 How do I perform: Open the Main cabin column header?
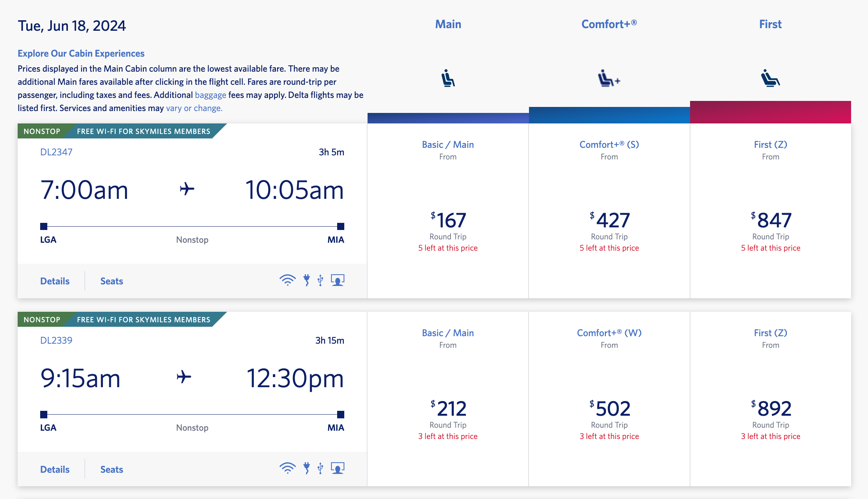coord(448,24)
